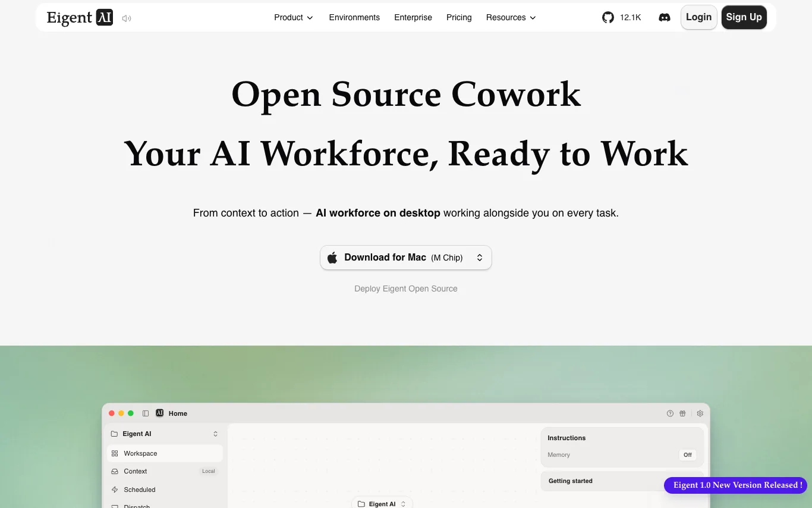812x508 pixels.
Task: Click the Local badge beside Context
Action: [209, 471]
